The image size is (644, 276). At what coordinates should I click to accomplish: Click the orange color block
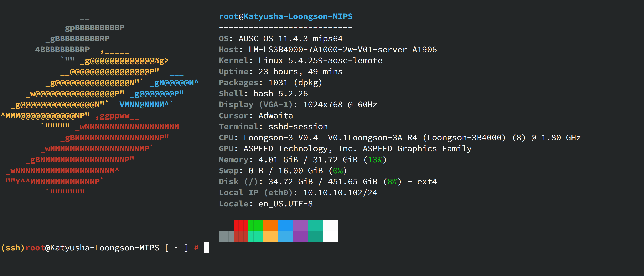tap(271, 225)
